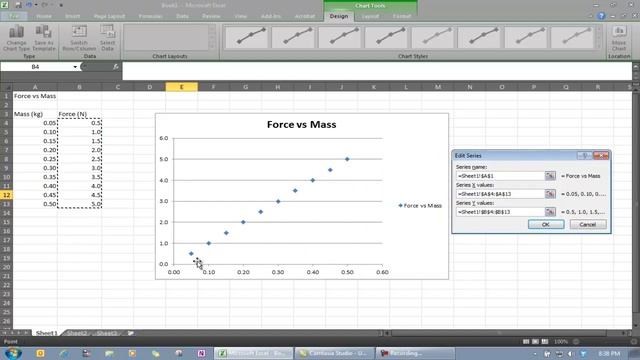Open OneNote from the taskbar
Screen dimensions: 640x360
[x=201, y=353]
